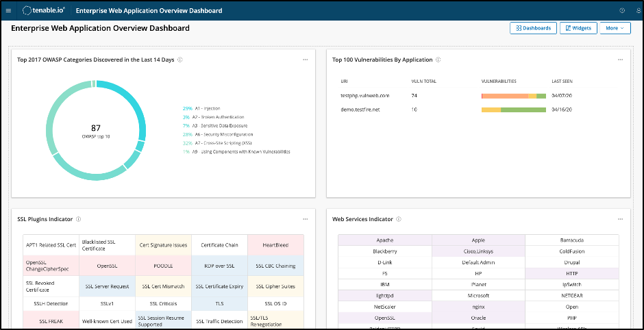Select SSL CBC Chaining cell
The height and width of the screenshot is (330, 644).
pos(275,266)
